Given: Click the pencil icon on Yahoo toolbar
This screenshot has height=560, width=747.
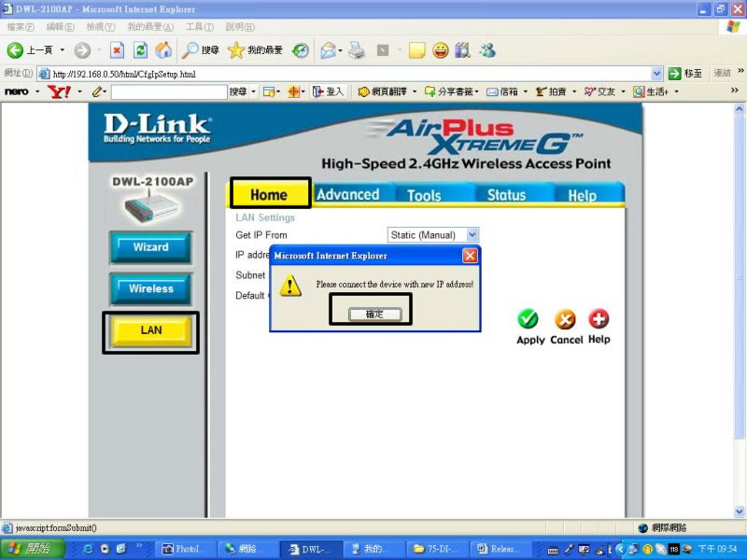Looking at the screenshot, I should point(97,91).
